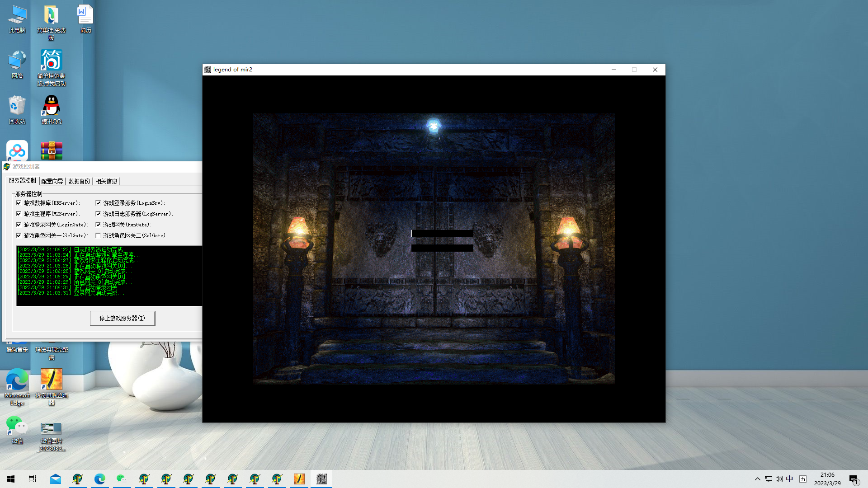This screenshot has height=488, width=868.
Task: Click 停止游戏服务器(T) button
Action: click(x=123, y=318)
